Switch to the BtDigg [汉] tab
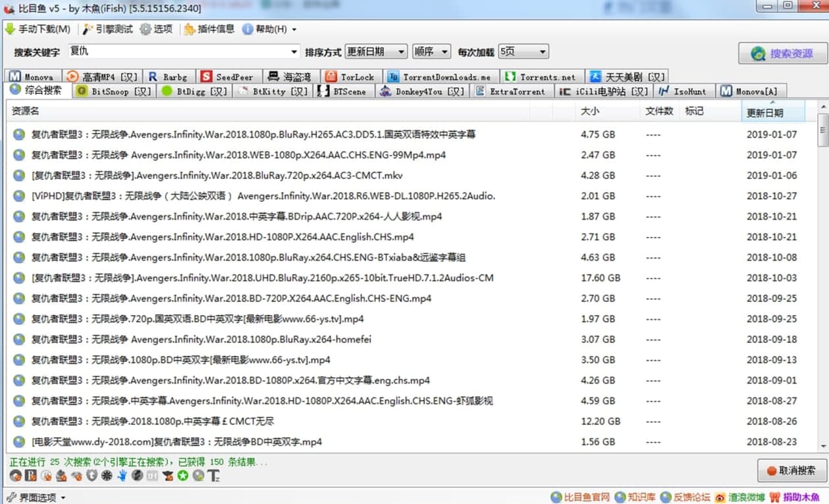 pos(194,91)
